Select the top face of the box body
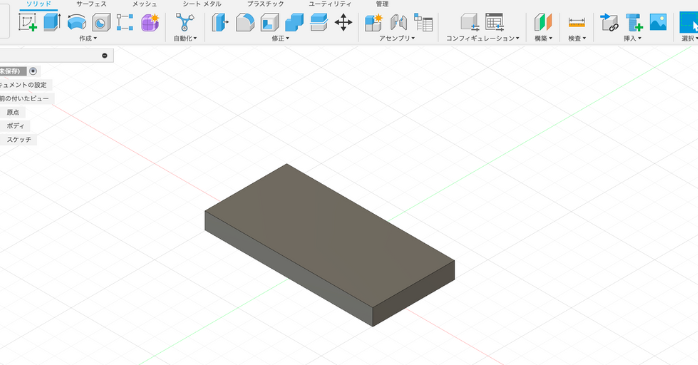The height and width of the screenshot is (365, 698). (x=329, y=236)
